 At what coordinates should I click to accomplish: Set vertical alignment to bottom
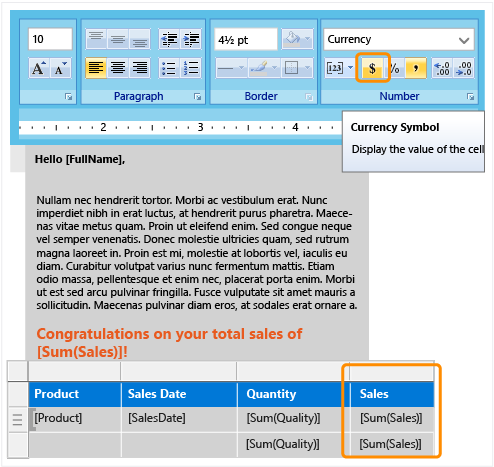pos(140,39)
